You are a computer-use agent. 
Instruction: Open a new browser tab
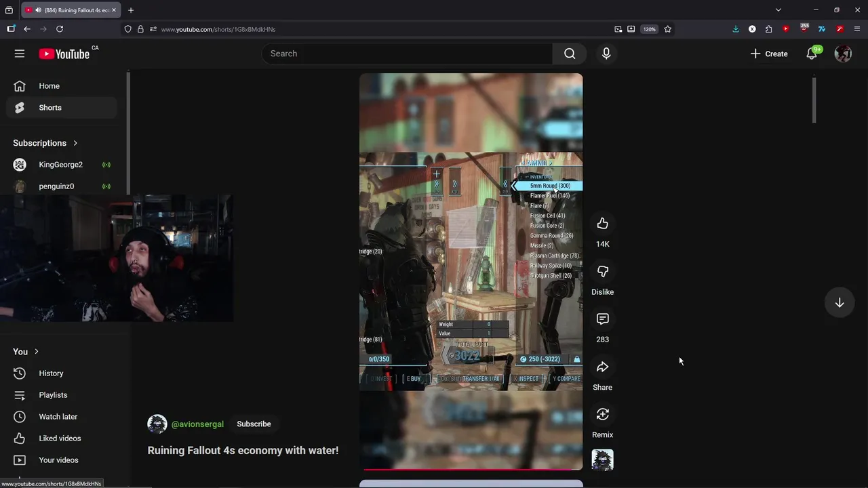click(x=131, y=10)
